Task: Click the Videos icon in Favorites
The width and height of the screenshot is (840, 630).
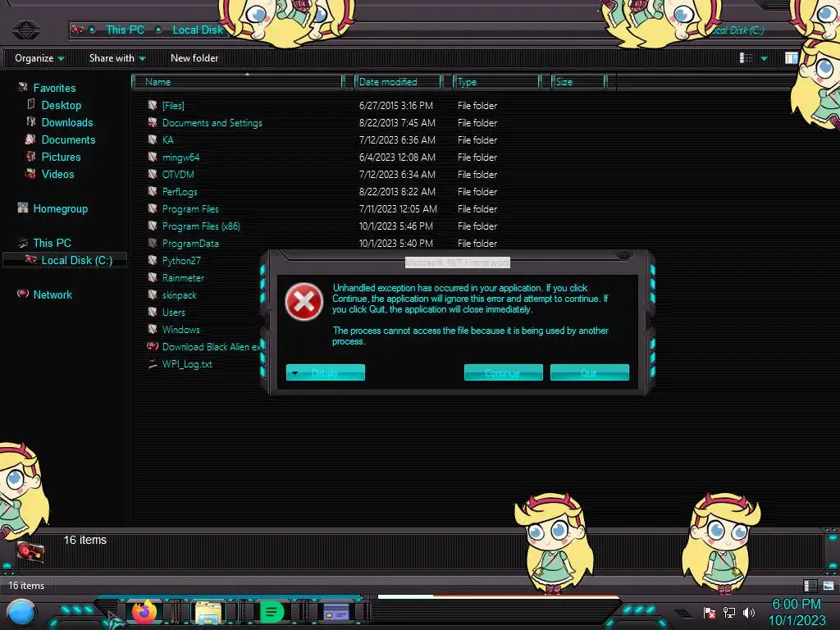Action: pyautogui.click(x=31, y=174)
